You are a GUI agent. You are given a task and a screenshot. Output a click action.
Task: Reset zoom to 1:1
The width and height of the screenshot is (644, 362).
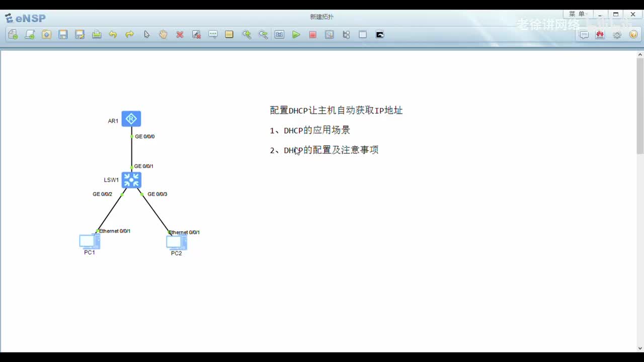[280, 35]
